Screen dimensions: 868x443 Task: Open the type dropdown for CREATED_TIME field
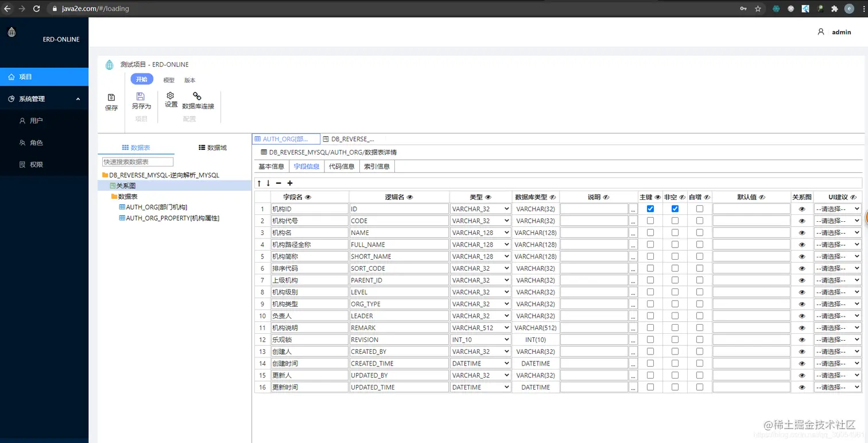coord(480,364)
